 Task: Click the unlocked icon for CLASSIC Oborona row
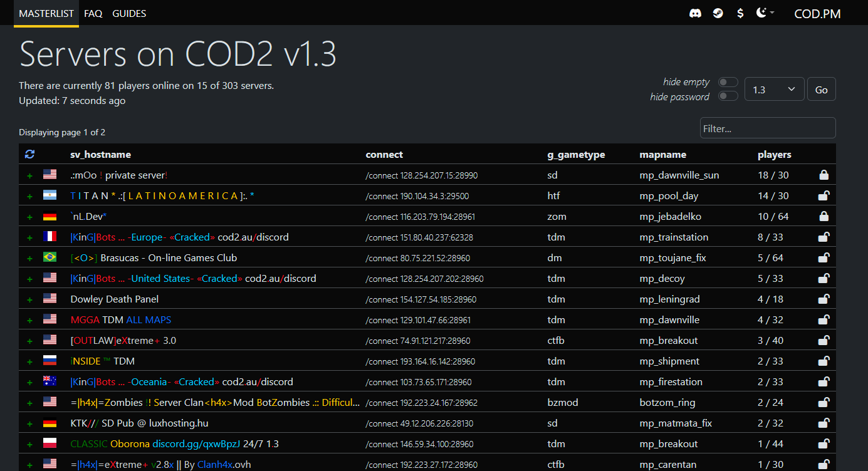click(824, 444)
